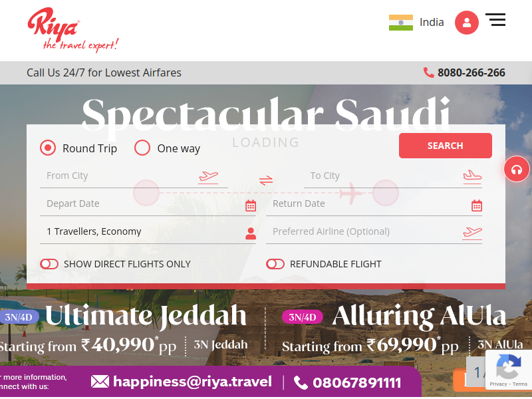Click the red SEARCH button

[445, 146]
